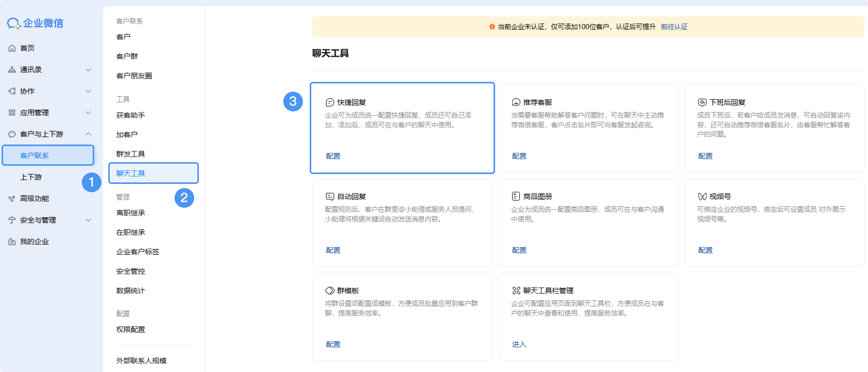The width and height of the screenshot is (868, 372).
Task: Click the 快捷回复 card icon
Action: (x=330, y=102)
